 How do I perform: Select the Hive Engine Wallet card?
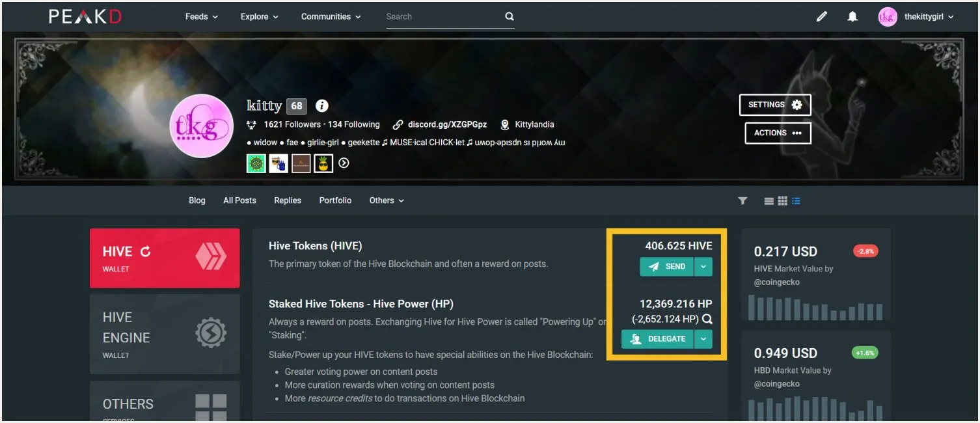(x=165, y=334)
